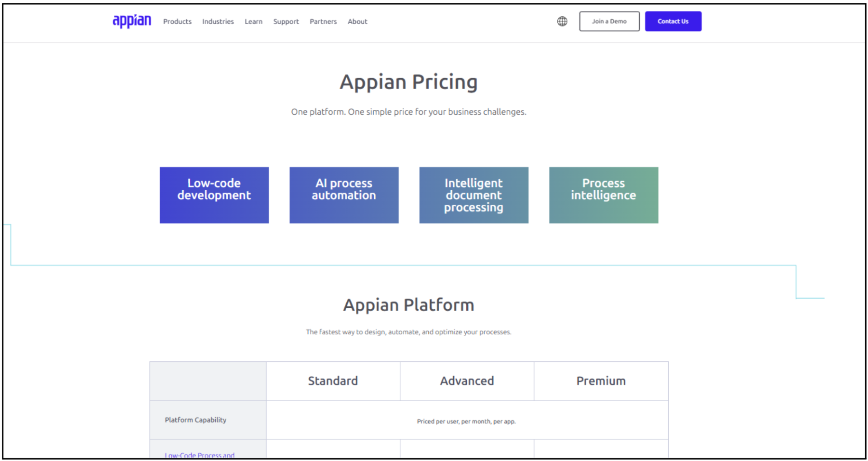Open the Partners dropdown
Viewport: 868px width, 461px height.
pos(323,21)
